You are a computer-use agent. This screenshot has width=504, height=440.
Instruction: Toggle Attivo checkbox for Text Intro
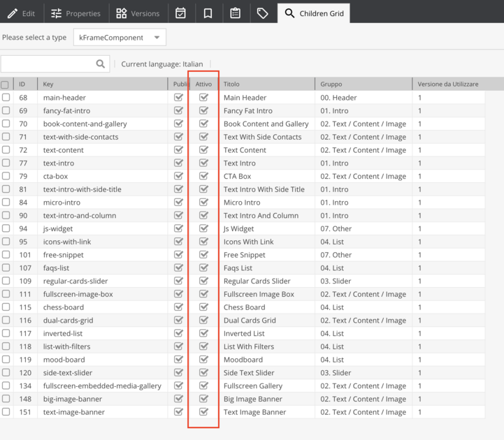203,163
